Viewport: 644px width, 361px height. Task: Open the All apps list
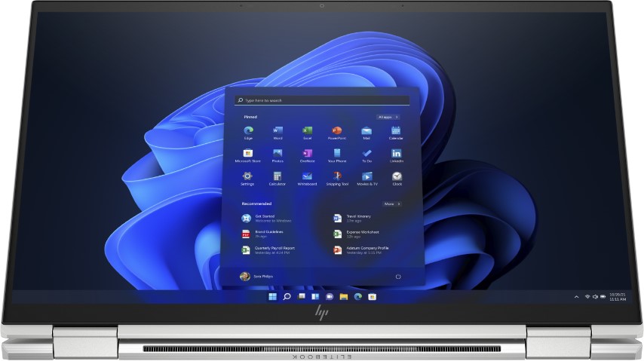coord(388,117)
